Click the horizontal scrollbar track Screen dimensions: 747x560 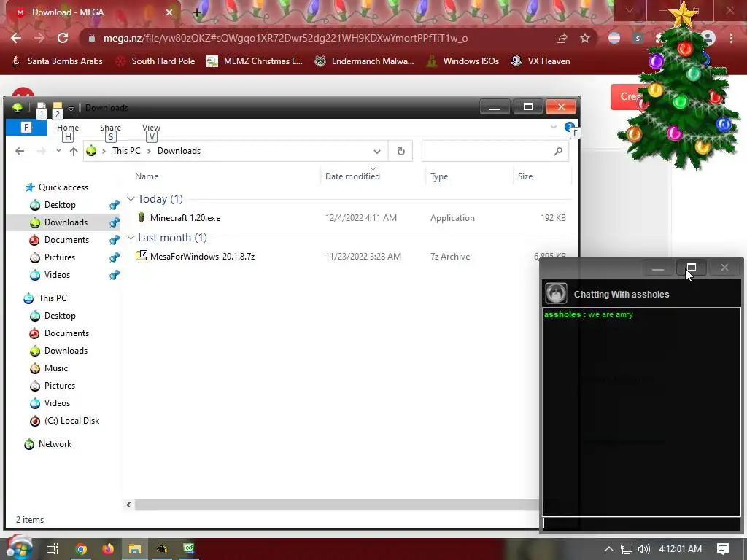click(x=336, y=505)
